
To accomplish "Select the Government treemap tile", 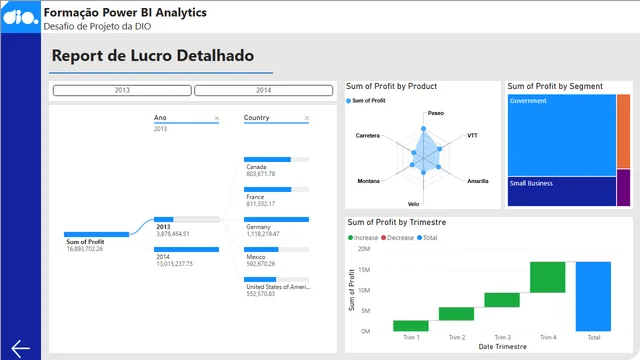I will coord(562,136).
